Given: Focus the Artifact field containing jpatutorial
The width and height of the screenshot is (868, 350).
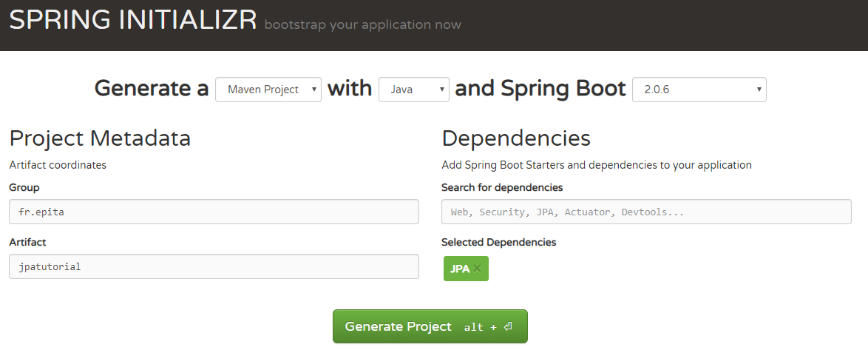Looking at the screenshot, I should [x=214, y=266].
